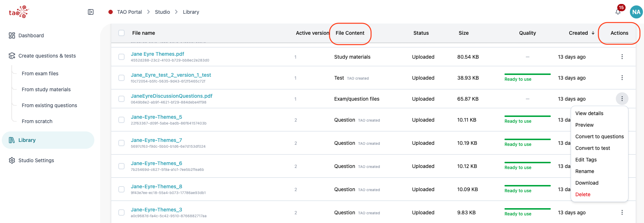The height and width of the screenshot is (223, 644).
Task: Click the Dashboard grid icon
Action: click(12, 35)
